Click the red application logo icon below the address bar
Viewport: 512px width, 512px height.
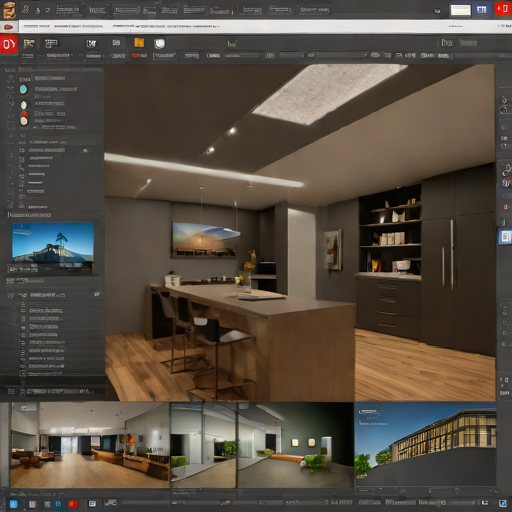point(9,44)
